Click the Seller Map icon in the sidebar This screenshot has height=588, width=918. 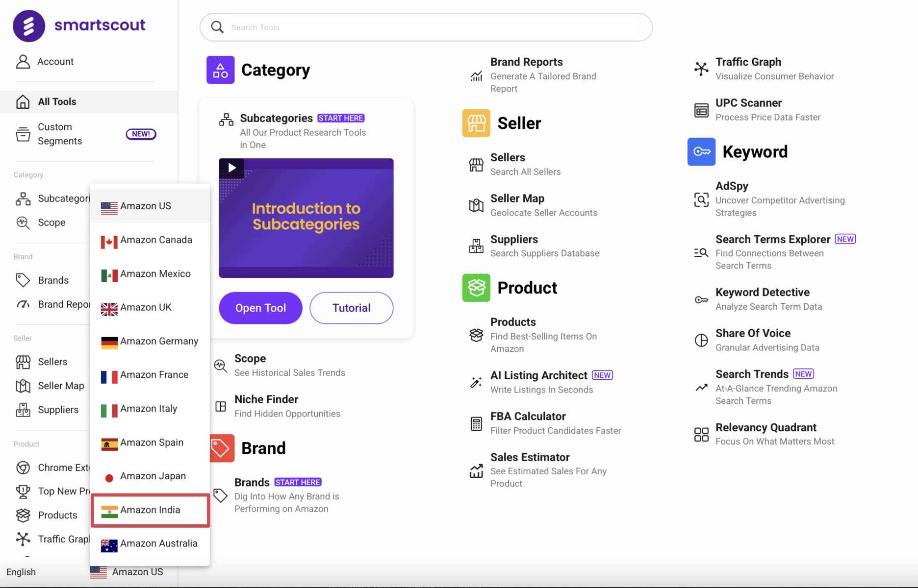tap(23, 386)
